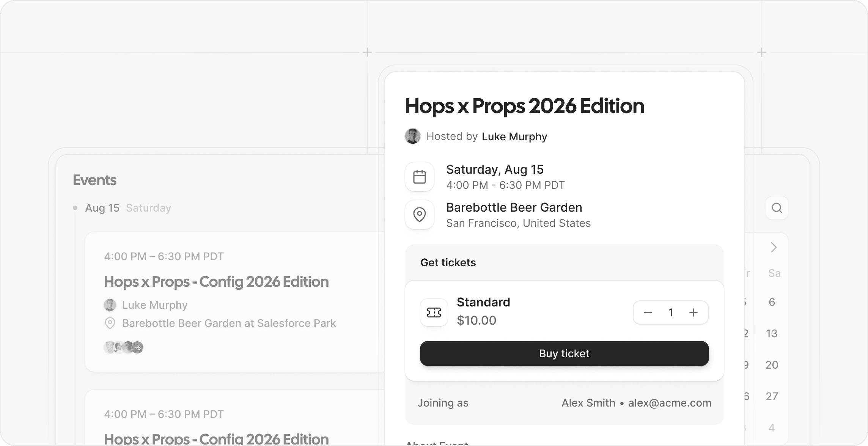Click 'Alex Smith • alex@acme.com' account text
The height and width of the screenshot is (446, 868).
(x=637, y=403)
